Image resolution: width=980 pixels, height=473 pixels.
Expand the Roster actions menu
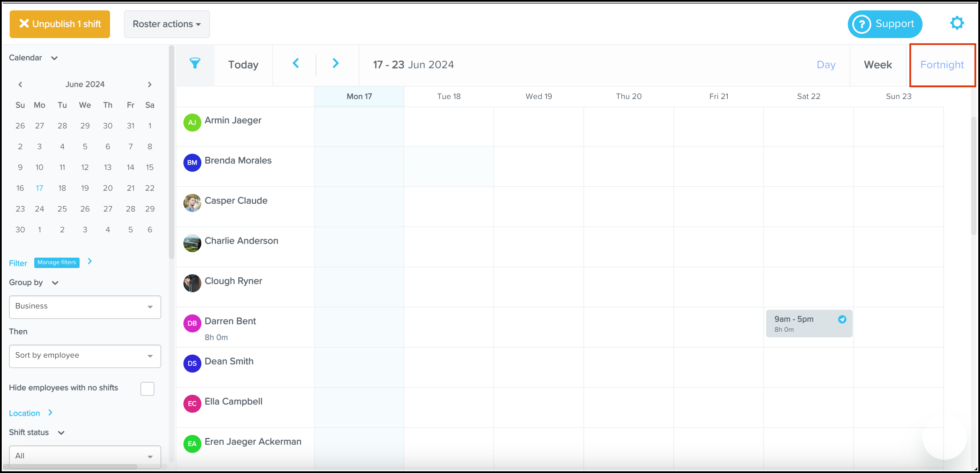(x=167, y=24)
